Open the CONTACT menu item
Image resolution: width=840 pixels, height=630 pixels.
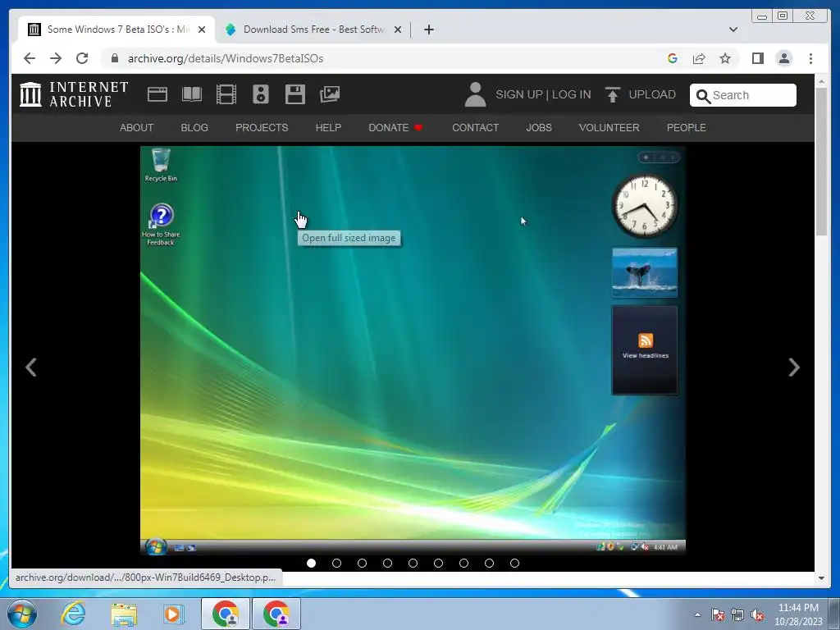pyautogui.click(x=475, y=127)
